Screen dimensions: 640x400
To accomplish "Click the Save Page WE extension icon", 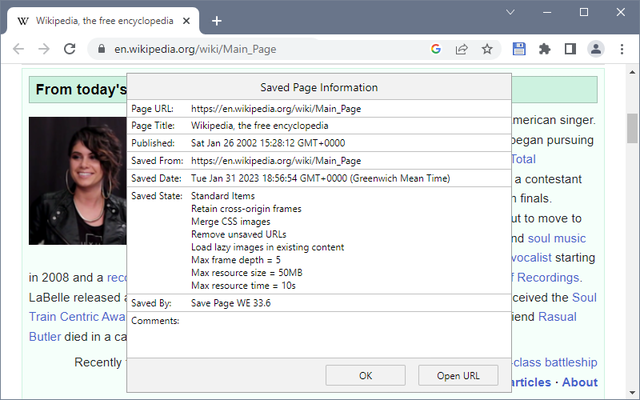I will [519, 49].
